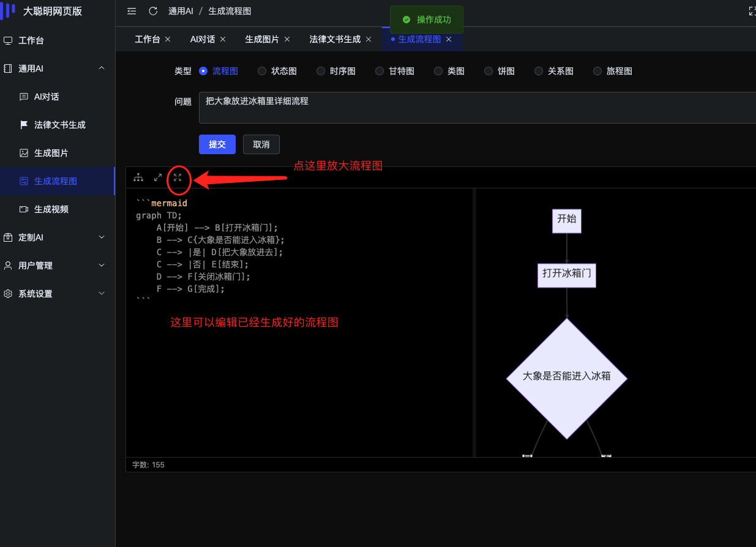This screenshot has width=756, height=547.
Task: Click the 取消 button
Action: point(261,144)
